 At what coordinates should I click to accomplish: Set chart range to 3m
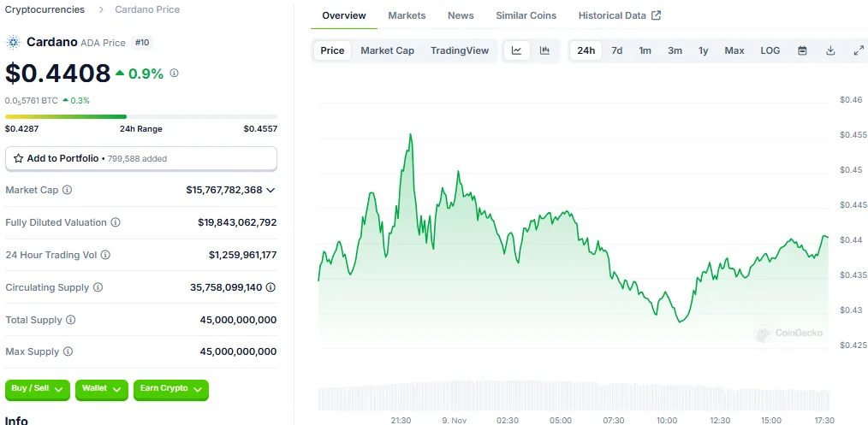675,50
